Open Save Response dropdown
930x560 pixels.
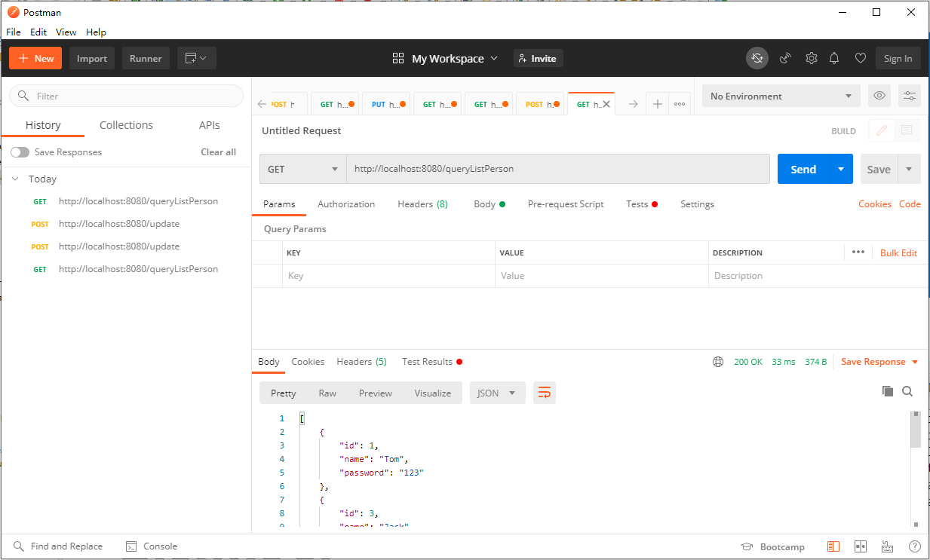[x=879, y=362]
